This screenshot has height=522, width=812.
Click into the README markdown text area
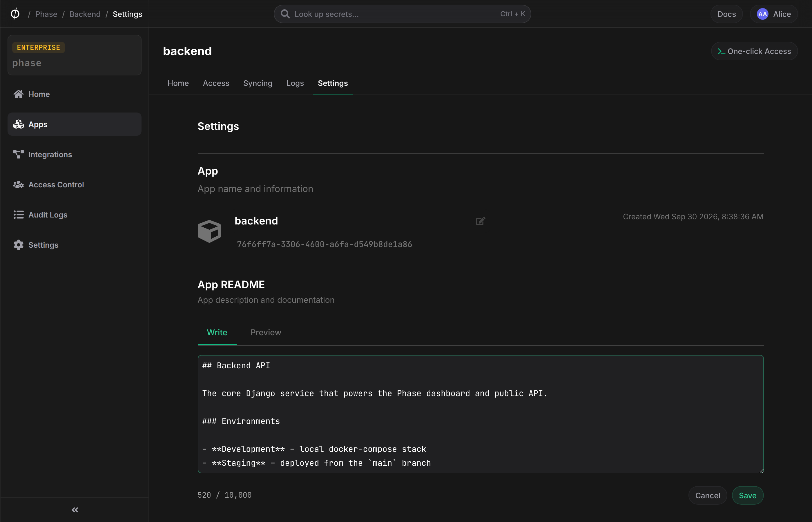(480, 414)
